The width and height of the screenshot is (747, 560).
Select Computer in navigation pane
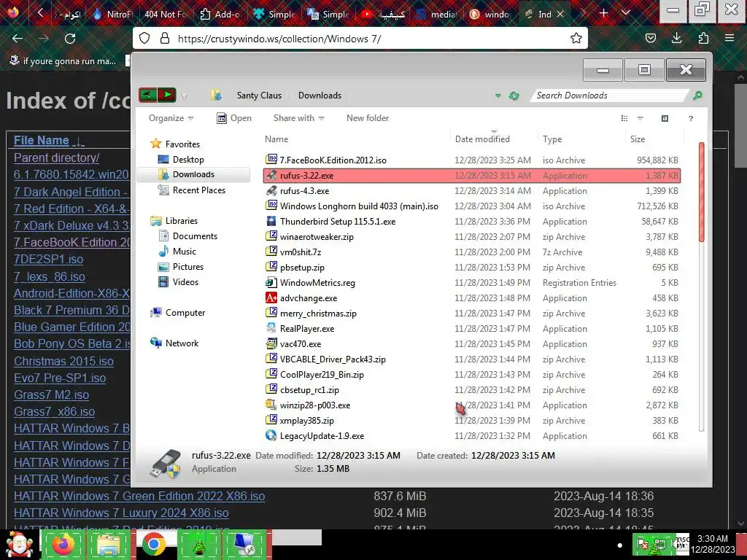click(x=185, y=312)
